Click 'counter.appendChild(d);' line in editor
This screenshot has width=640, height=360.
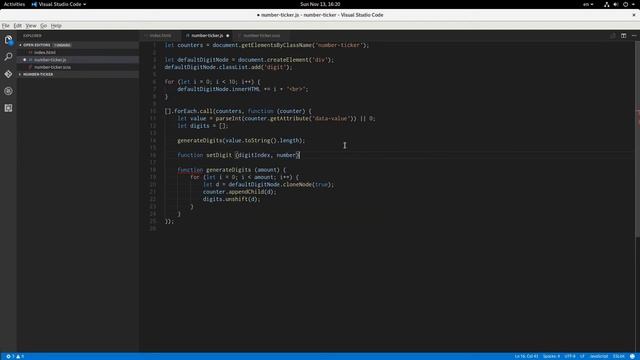[x=240, y=192]
